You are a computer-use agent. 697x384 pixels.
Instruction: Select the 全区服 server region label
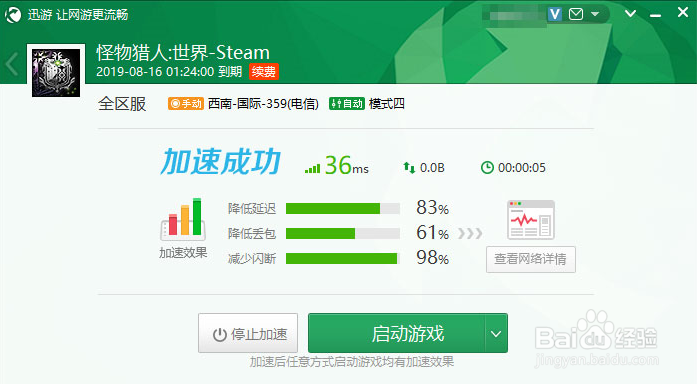tap(122, 104)
